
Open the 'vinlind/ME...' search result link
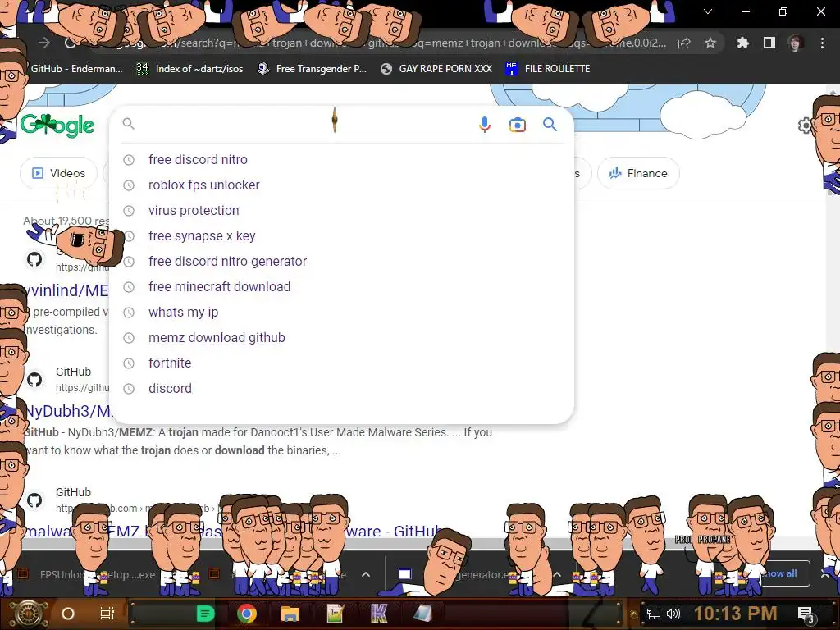(66, 290)
